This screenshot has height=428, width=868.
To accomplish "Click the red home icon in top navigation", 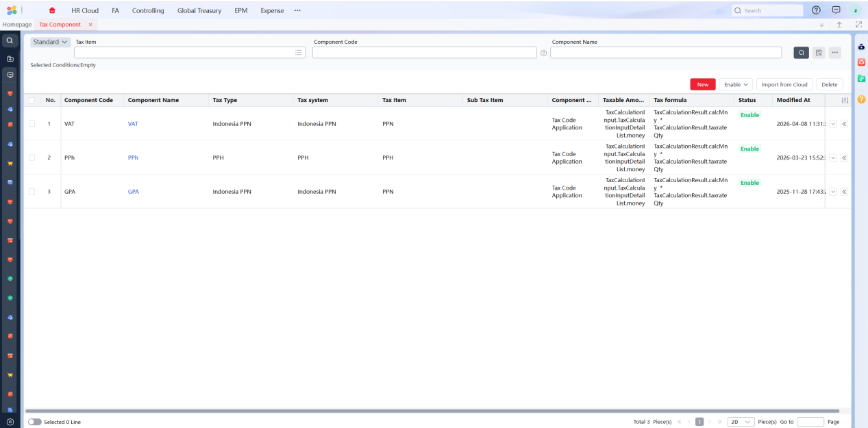I will click(x=52, y=10).
